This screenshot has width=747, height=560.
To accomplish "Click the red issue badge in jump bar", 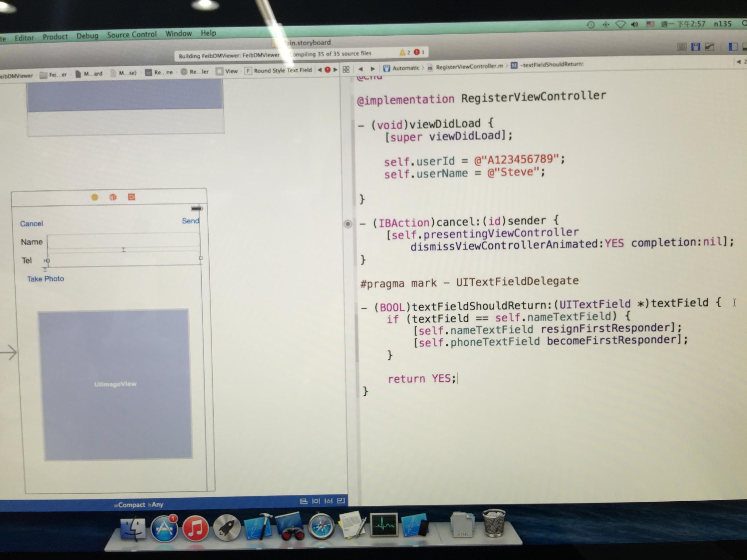I will (328, 70).
